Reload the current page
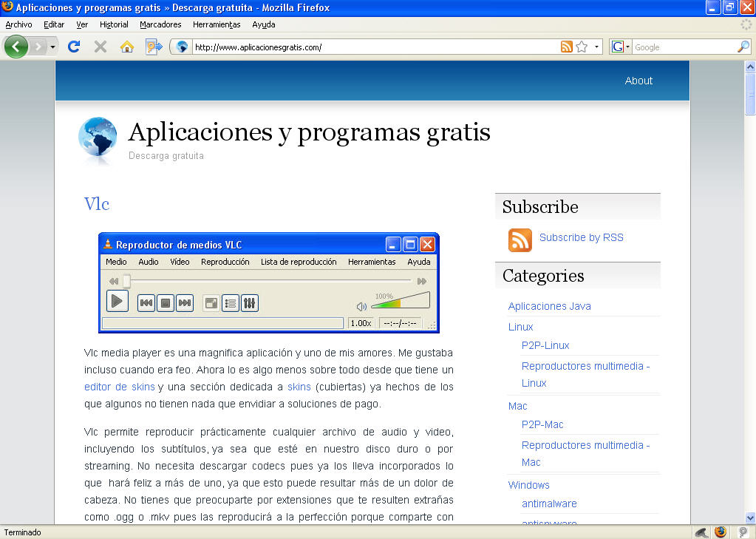 point(74,47)
